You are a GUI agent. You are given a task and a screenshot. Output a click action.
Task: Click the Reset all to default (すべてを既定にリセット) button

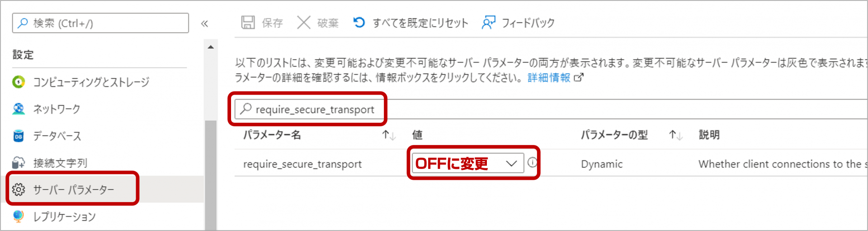(x=420, y=23)
